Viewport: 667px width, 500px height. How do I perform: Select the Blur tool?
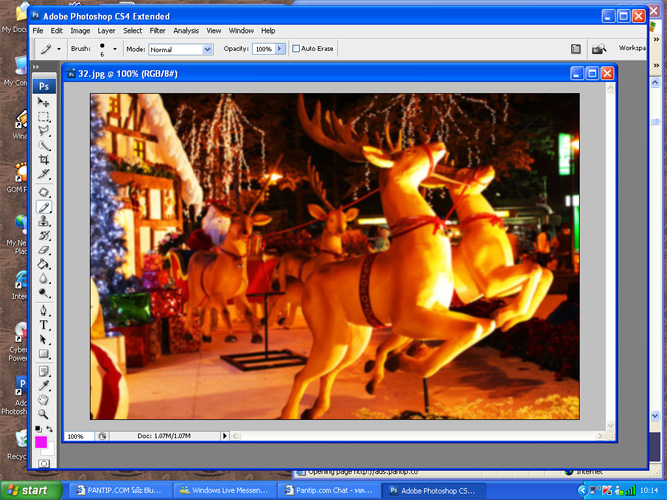(43, 279)
